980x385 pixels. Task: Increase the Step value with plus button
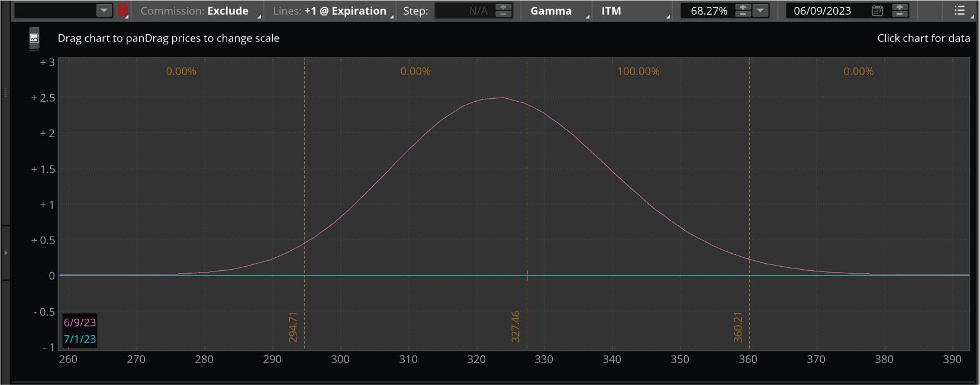[x=504, y=7]
